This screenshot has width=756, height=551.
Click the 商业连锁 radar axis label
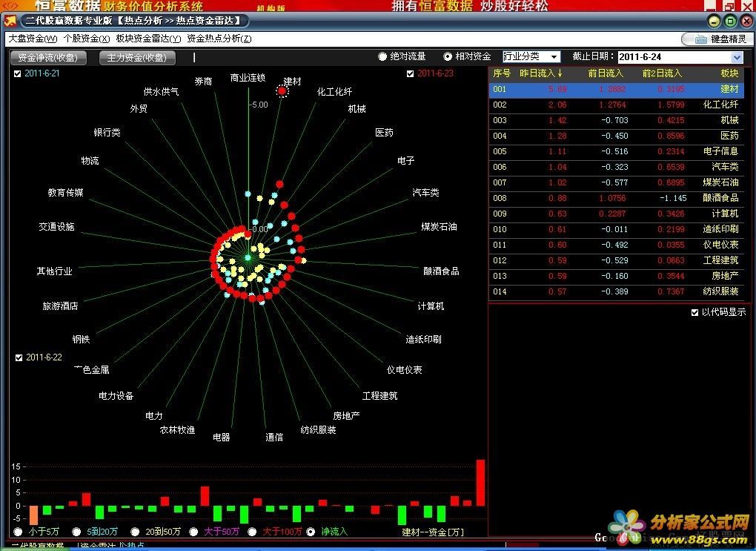248,78
